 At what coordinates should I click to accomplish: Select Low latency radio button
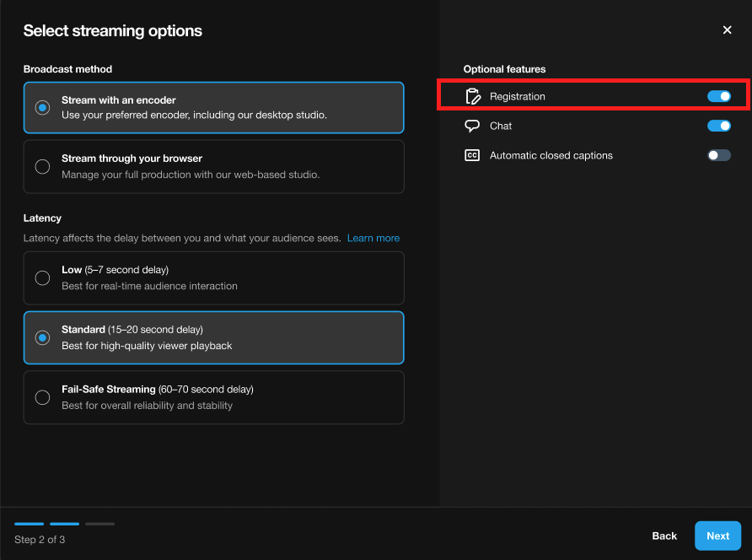pyautogui.click(x=42, y=278)
